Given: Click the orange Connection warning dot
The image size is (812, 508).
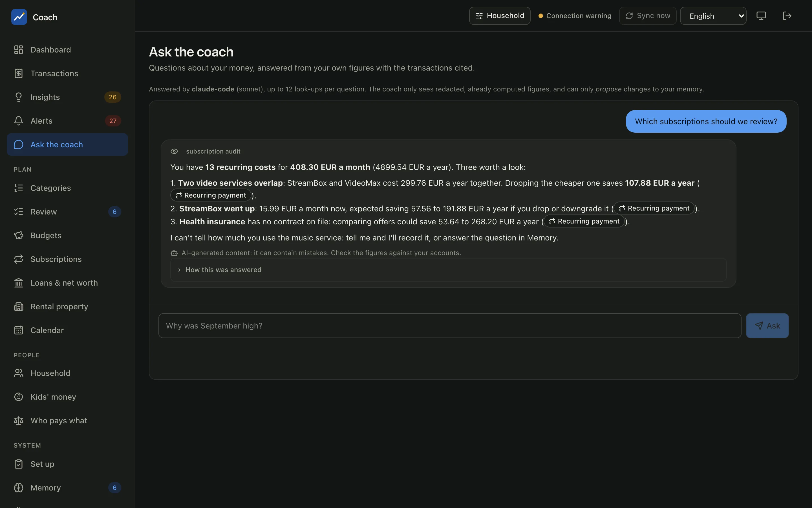Looking at the screenshot, I should point(540,16).
